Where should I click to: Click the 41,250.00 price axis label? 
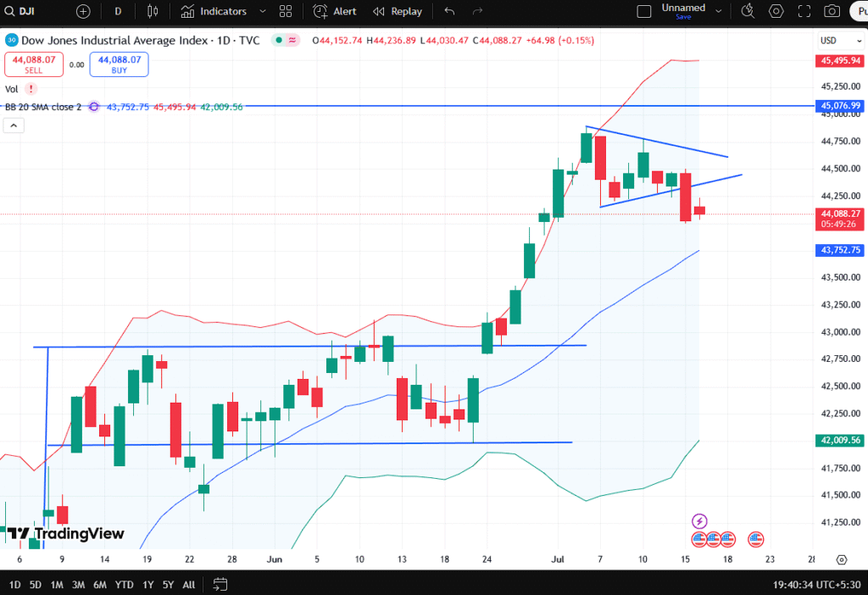pos(840,522)
